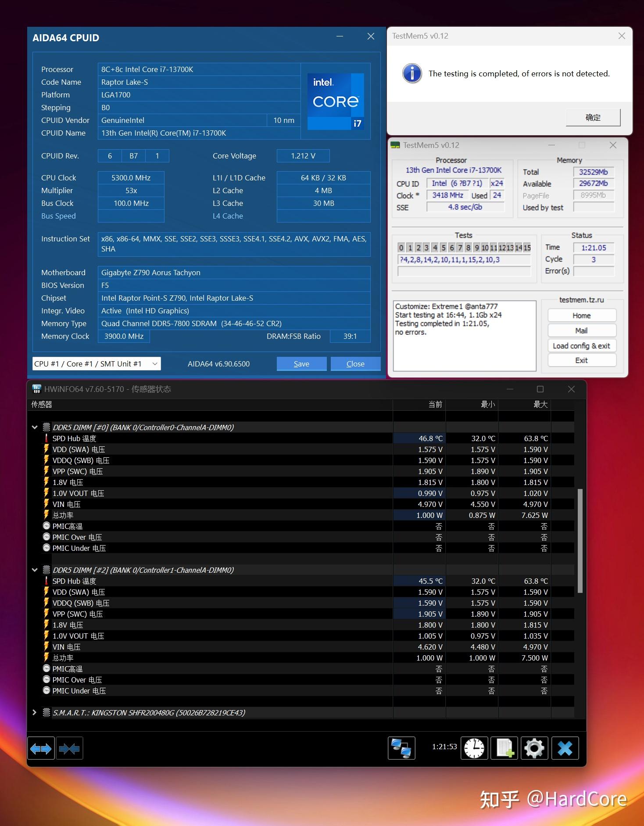
Task: Confirm TestMem5 dialog with 确定 button
Action: [x=593, y=117]
